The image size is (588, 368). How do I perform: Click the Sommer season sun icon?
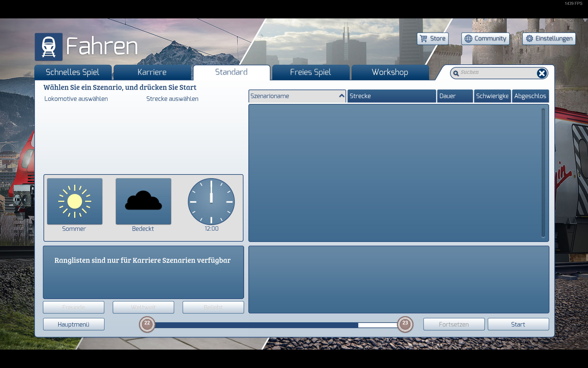(x=75, y=201)
